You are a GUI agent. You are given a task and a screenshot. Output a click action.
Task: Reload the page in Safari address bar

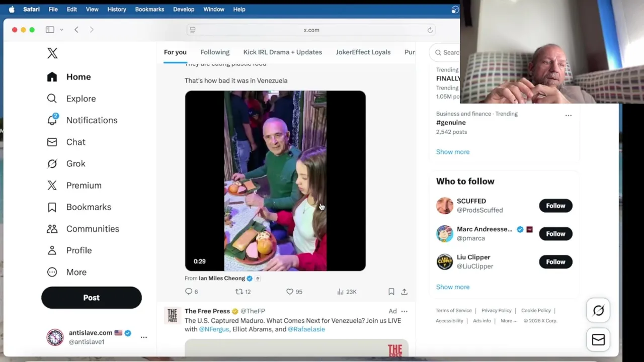tap(430, 30)
